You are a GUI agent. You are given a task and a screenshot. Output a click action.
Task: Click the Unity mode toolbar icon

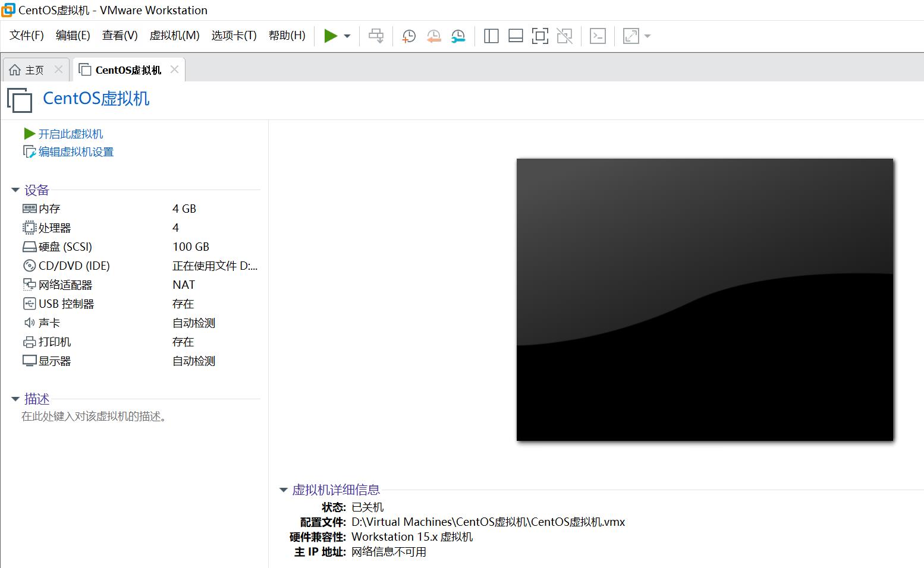point(564,36)
